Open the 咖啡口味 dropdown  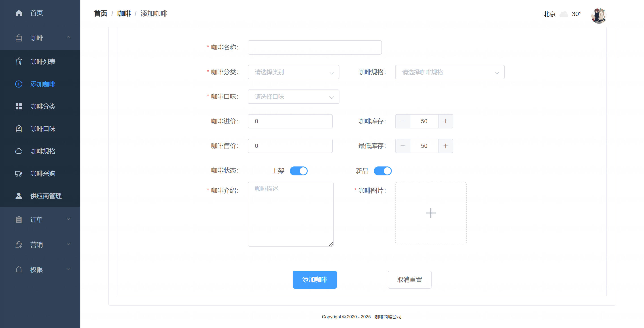point(294,97)
